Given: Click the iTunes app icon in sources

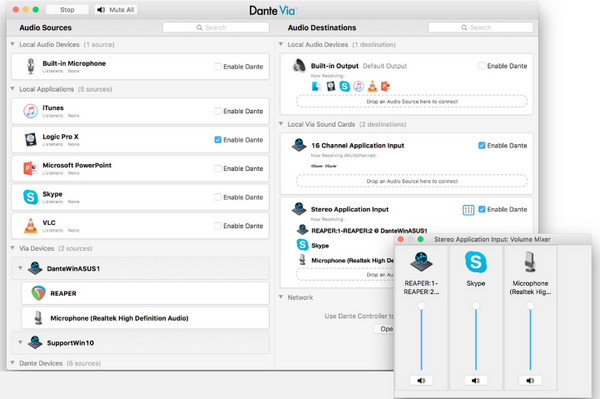Looking at the screenshot, I should 30,111.
